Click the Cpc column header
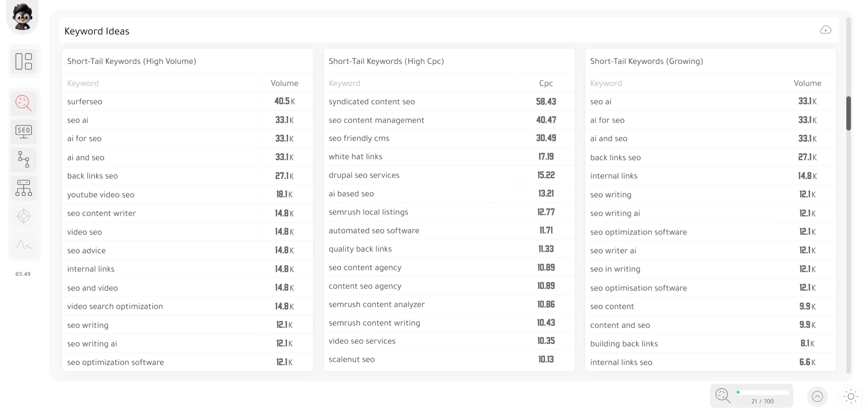This screenshot has width=868, height=411. pyautogui.click(x=546, y=83)
